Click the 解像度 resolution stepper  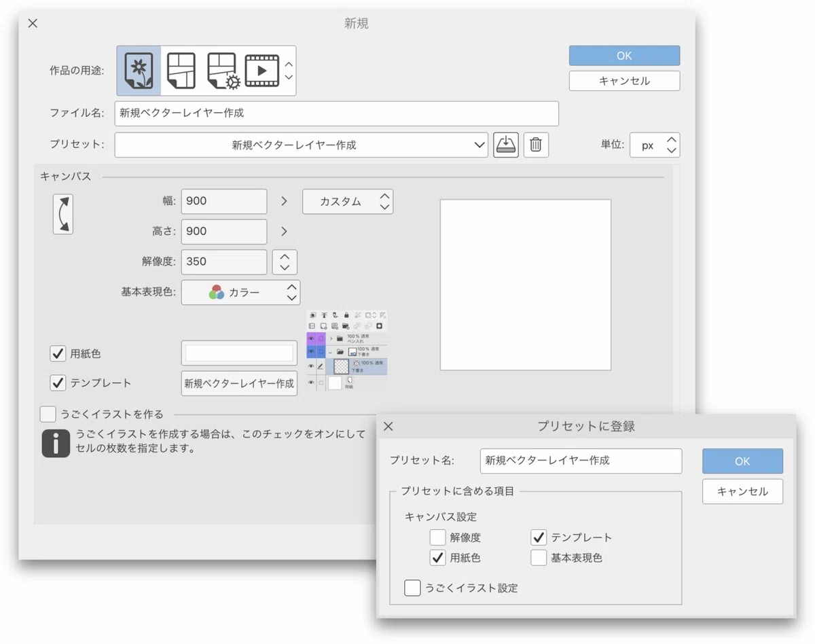(x=285, y=262)
